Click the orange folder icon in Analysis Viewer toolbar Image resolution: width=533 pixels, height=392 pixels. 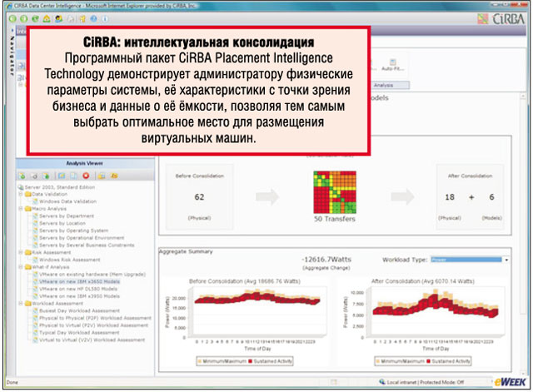tap(114, 176)
